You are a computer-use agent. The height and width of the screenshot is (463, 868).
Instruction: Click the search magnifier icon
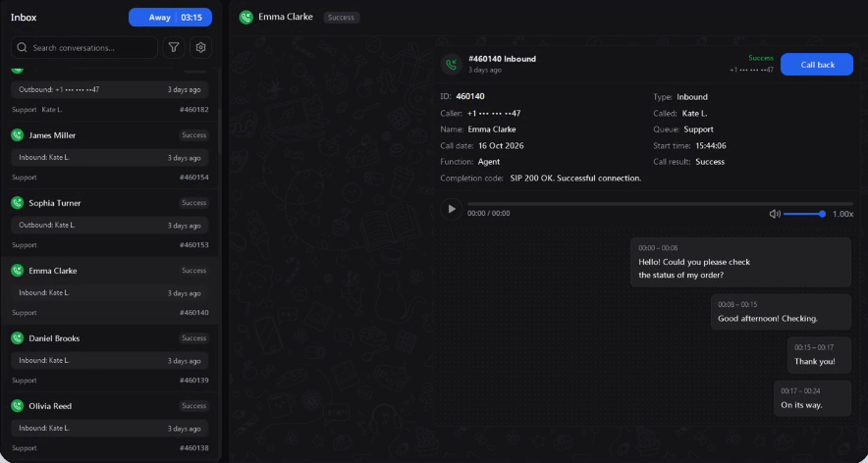coord(23,47)
